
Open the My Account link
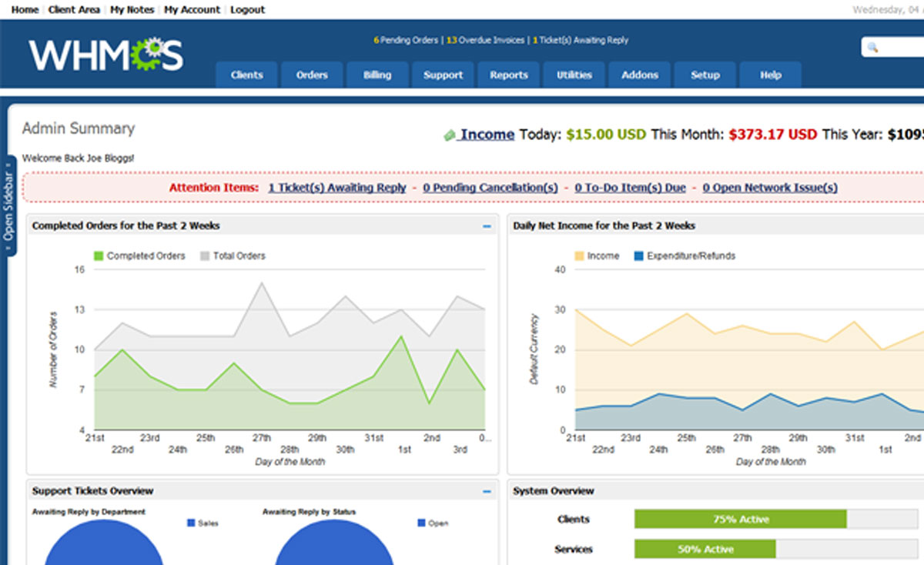point(192,10)
